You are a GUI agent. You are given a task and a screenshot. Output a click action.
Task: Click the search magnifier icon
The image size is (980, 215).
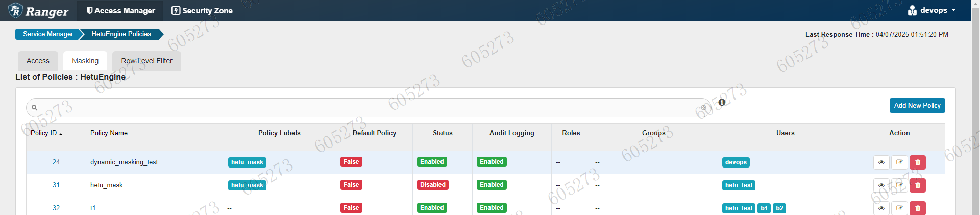[35, 108]
